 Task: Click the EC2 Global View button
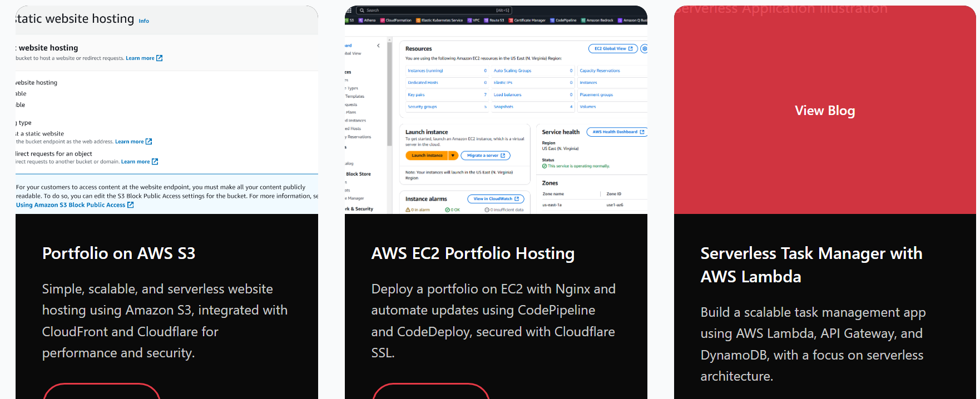[613, 49]
